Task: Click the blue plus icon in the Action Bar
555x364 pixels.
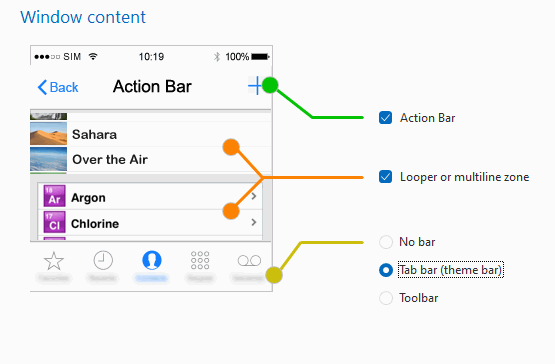Action: (x=255, y=86)
